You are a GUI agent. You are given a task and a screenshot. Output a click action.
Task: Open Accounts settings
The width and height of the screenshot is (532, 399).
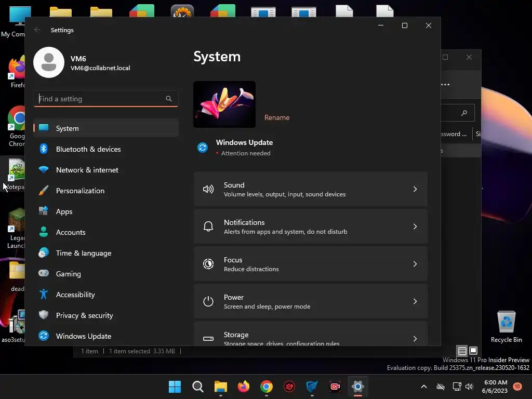coord(106,232)
